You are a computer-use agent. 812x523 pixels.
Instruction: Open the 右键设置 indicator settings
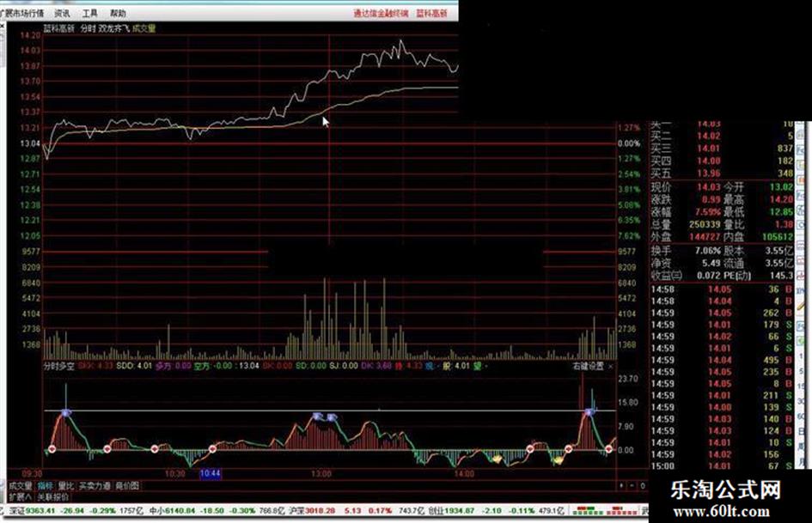[589, 366]
